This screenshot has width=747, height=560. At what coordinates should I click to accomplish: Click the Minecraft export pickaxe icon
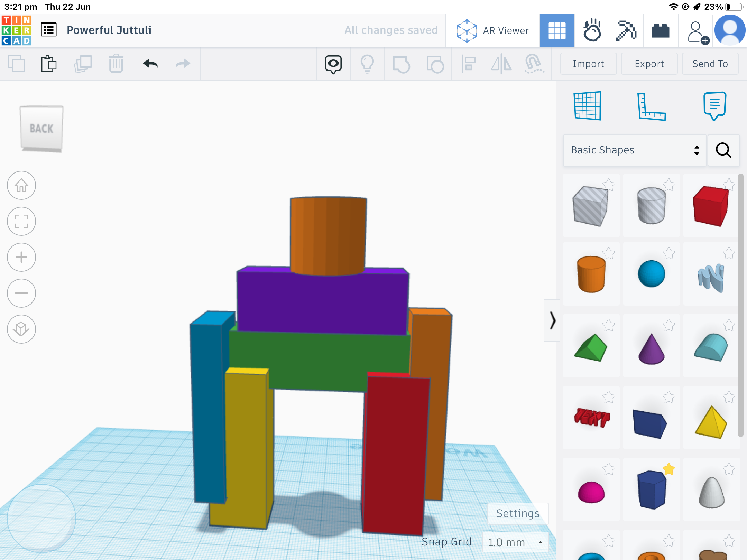[628, 30]
